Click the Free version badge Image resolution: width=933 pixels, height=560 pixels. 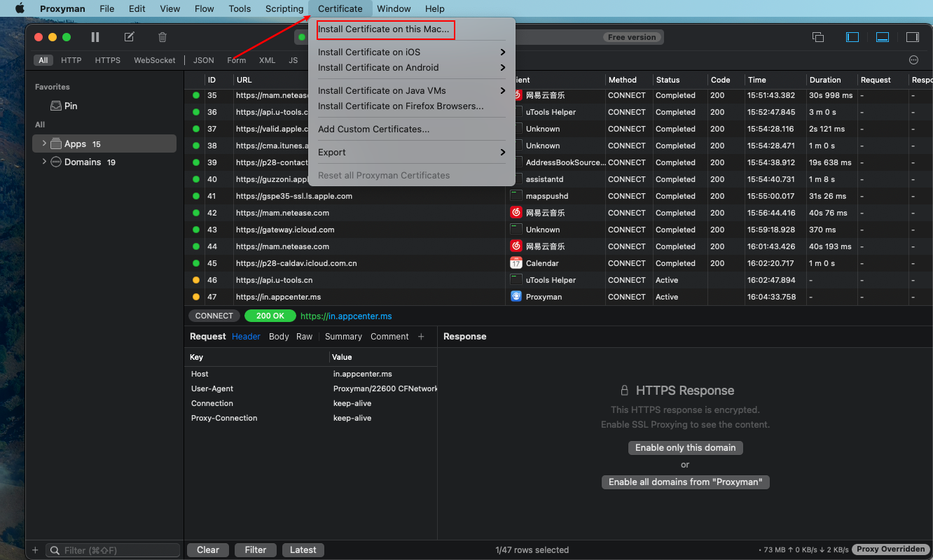(x=632, y=37)
